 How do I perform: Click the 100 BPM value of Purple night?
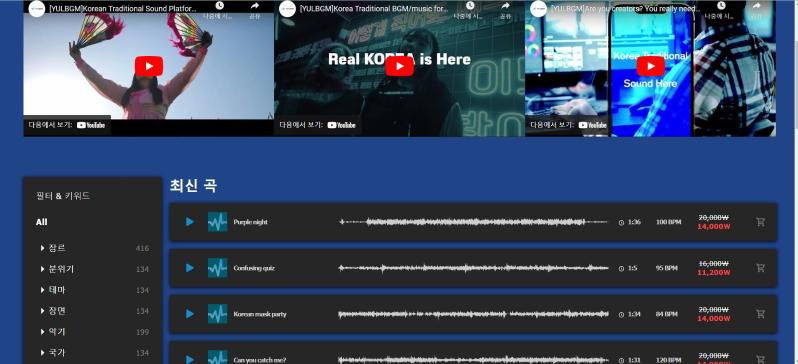coord(668,222)
